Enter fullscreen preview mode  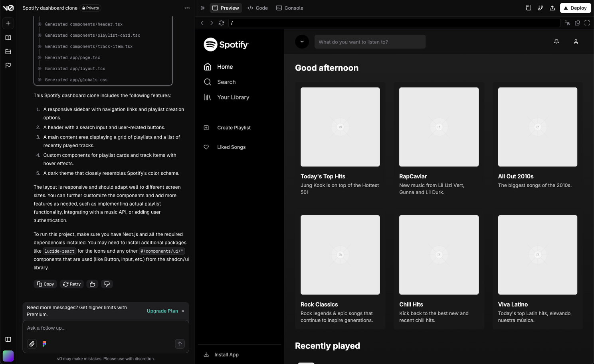(x=587, y=23)
